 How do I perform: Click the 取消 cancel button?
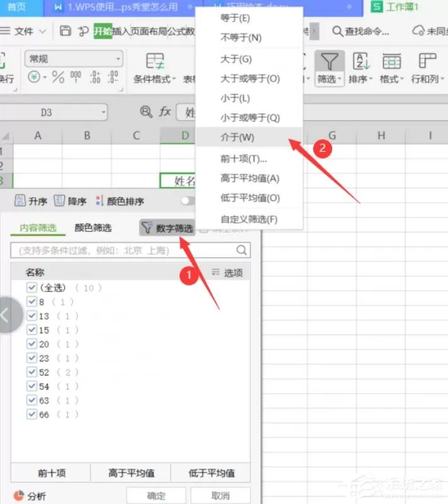[x=221, y=496]
